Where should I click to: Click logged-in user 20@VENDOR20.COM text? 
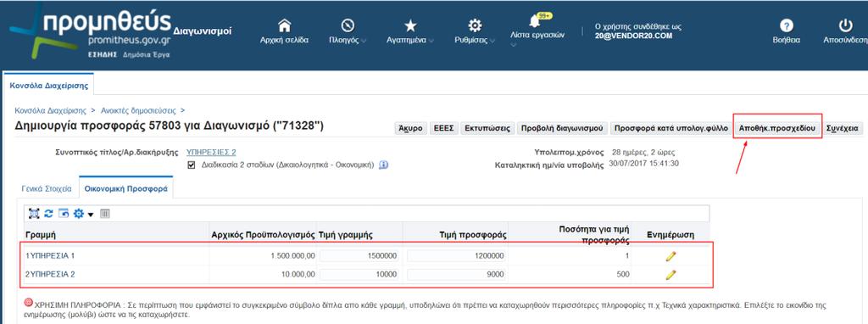[633, 36]
